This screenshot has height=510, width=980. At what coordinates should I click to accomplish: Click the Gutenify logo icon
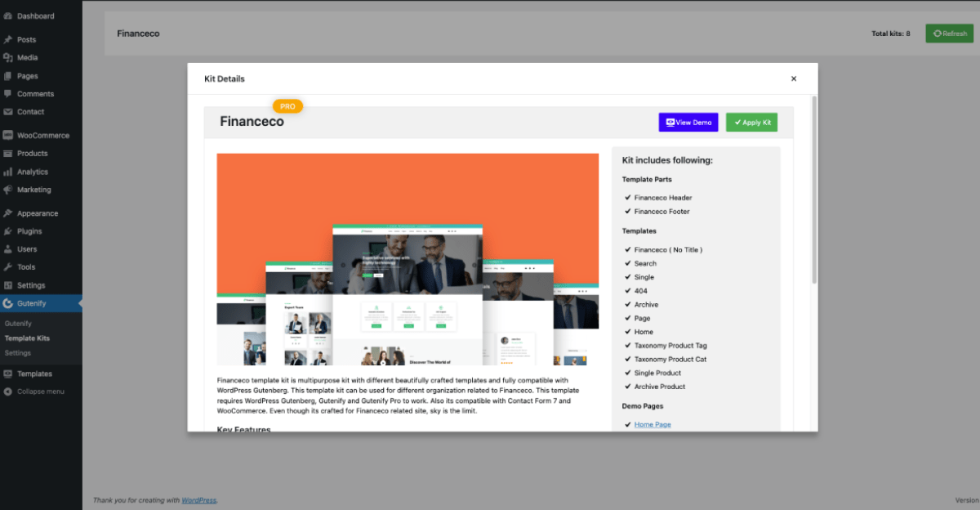[x=7, y=303]
